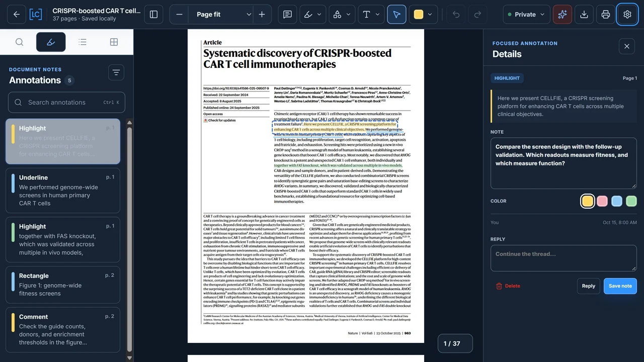Filter the annotations list
The width and height of the screenshot is (644, 362).
point(116,73)
